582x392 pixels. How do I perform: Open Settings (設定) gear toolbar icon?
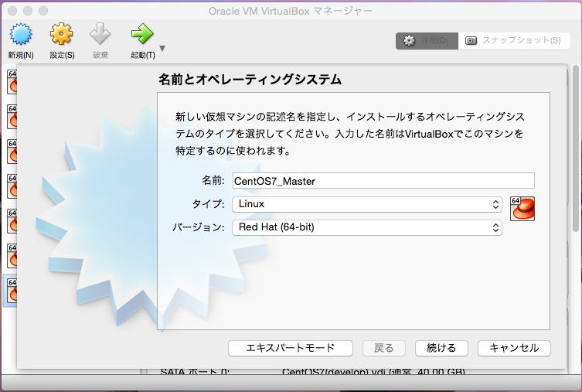pyautogui.click(x=62, y=34)
